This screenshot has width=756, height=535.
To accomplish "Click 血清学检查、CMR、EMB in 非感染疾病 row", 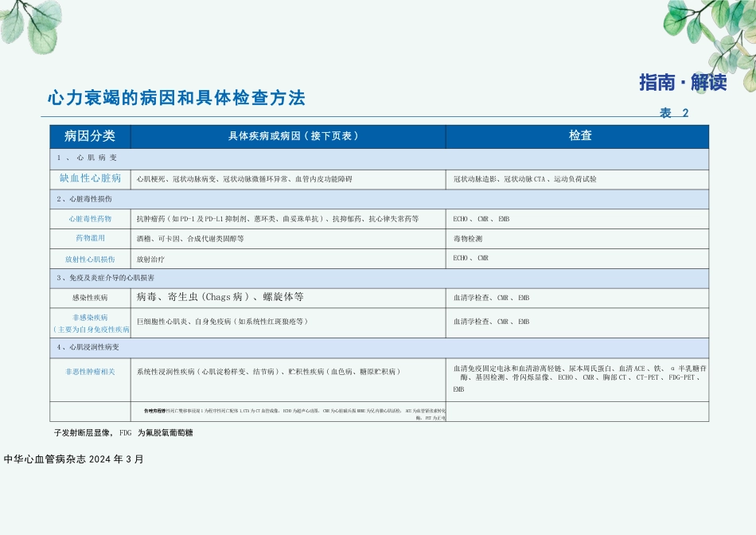I will [x=577, y=322].
